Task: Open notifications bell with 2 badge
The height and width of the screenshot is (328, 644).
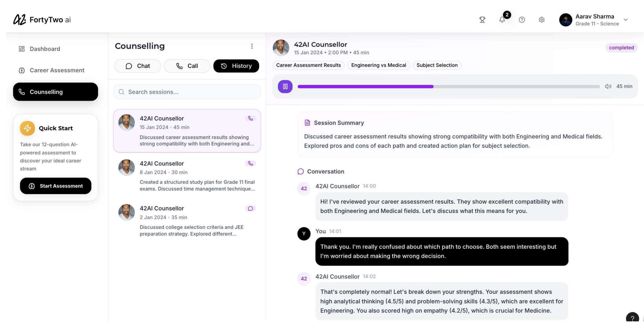Action: tap(502, 20)
